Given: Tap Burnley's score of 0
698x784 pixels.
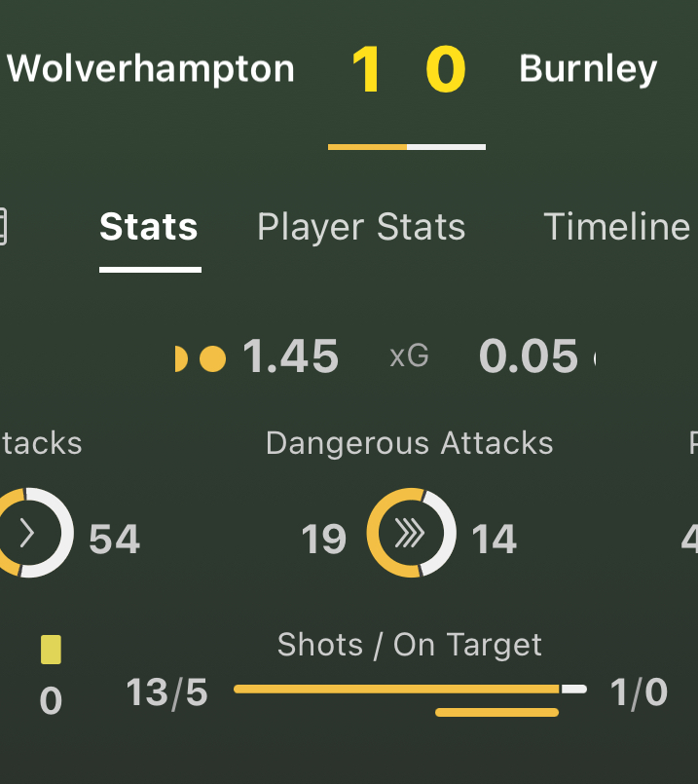Looking at the screenshot, I should pyautogui.click(x=446, y=70).
